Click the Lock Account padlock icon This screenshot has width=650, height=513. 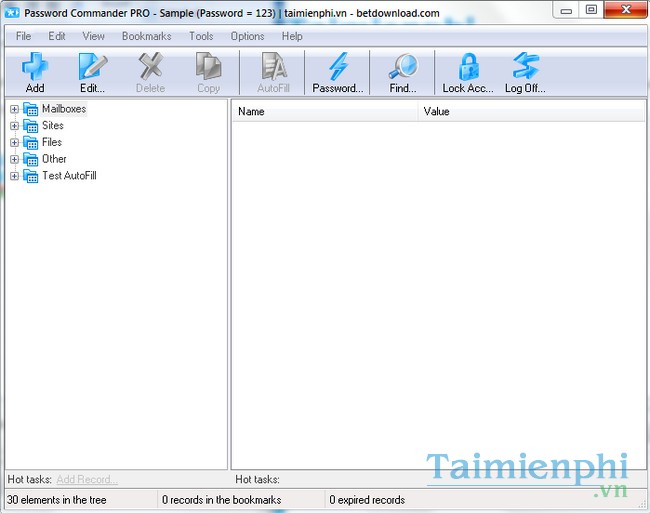pyautogui.click(x=468, y=66)
